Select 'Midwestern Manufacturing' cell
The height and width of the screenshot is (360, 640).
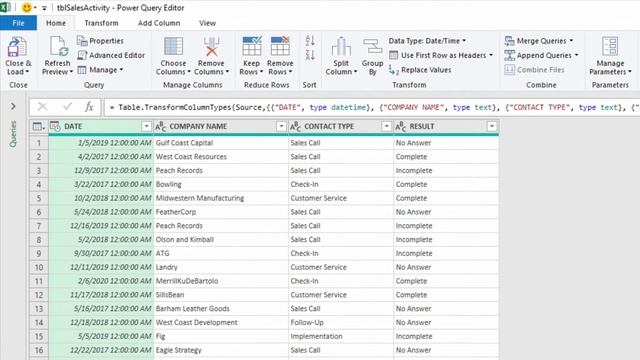pos(221,198)
